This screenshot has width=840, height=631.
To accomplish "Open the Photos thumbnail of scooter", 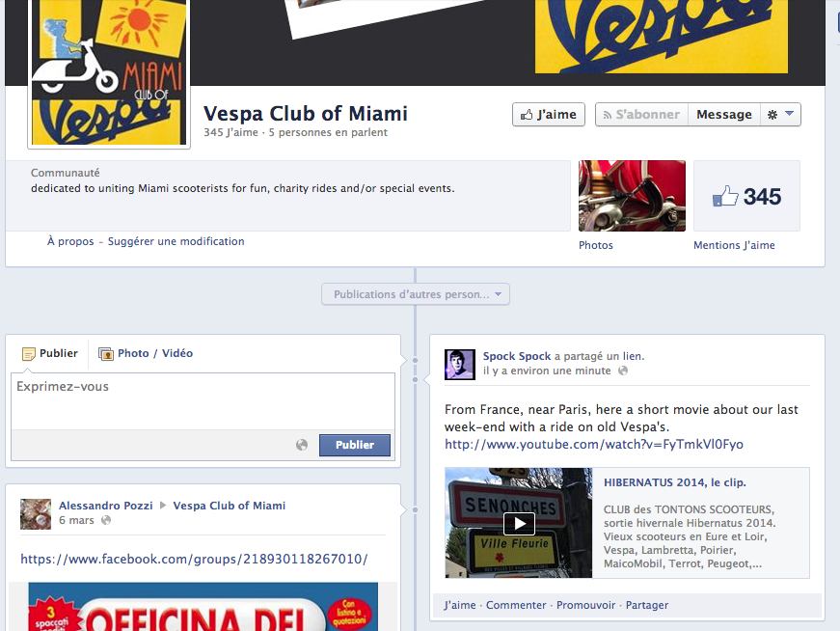I will click(632, 196).
